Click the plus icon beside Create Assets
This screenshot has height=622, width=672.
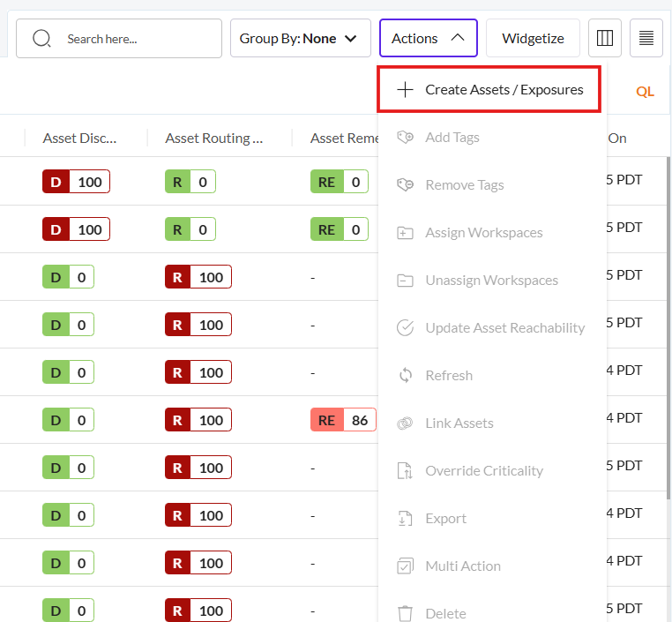(405, 90)
